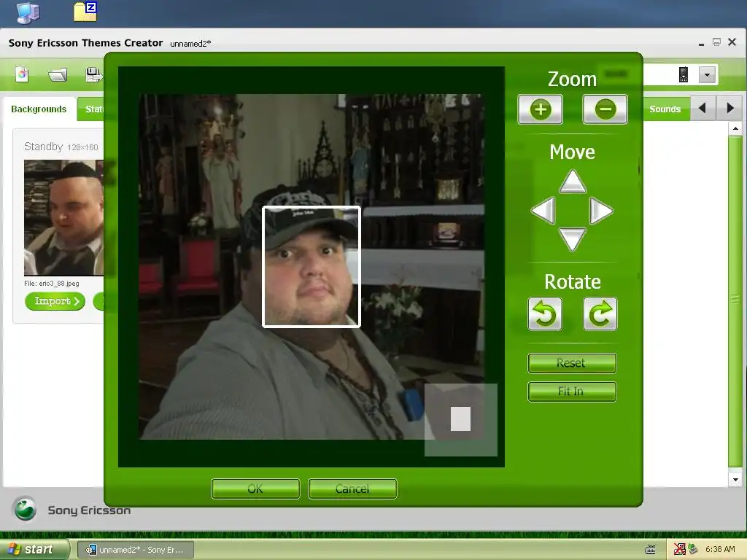
Task: Click the green vertical scrollbar thumb
Action: (735, 301)
